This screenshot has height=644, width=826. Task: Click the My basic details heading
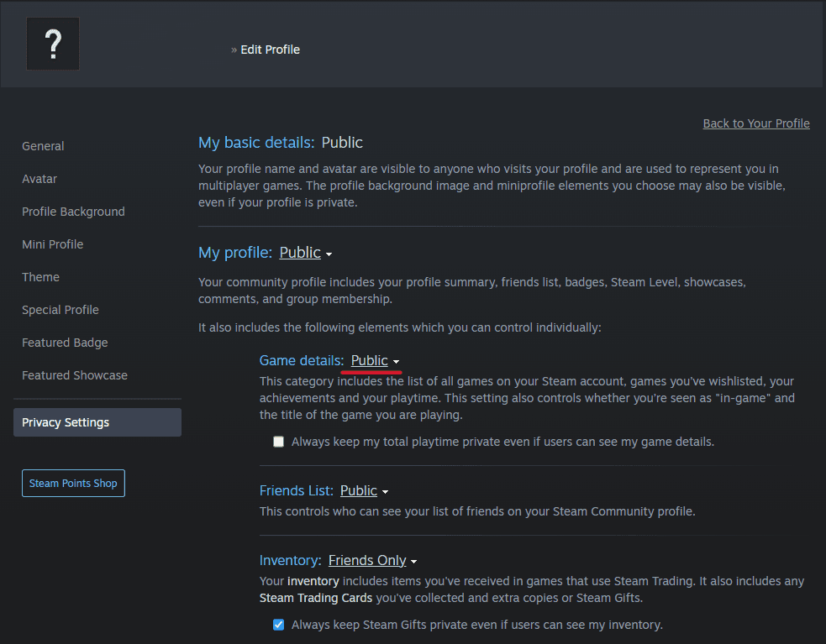tap(256, 142)
